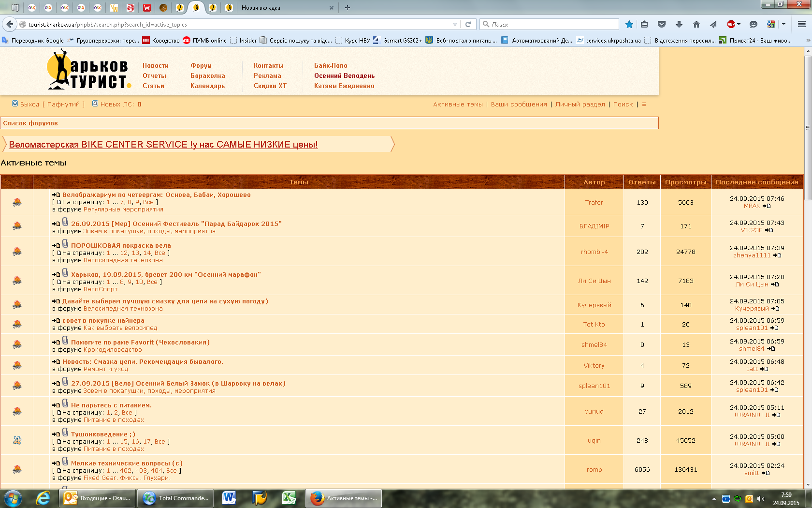Screen dimensions: 812x508
Task: Open the Firefox hamburger menu
Action: click(x=801, y=24)
